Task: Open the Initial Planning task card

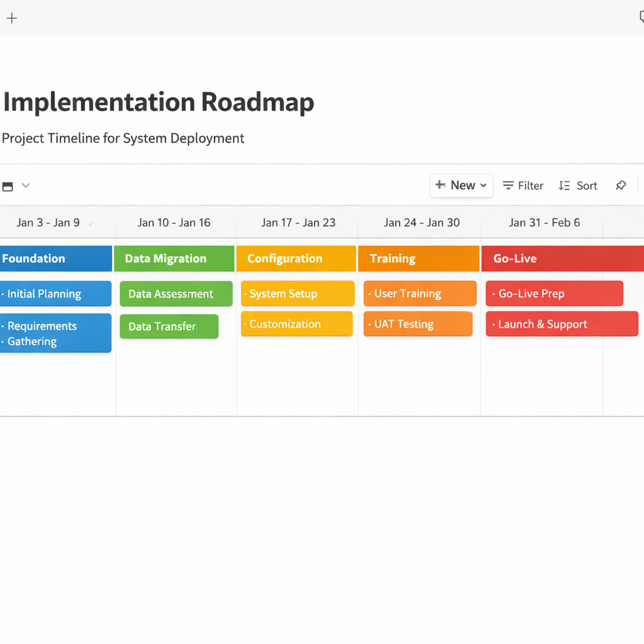Action: 55,294
